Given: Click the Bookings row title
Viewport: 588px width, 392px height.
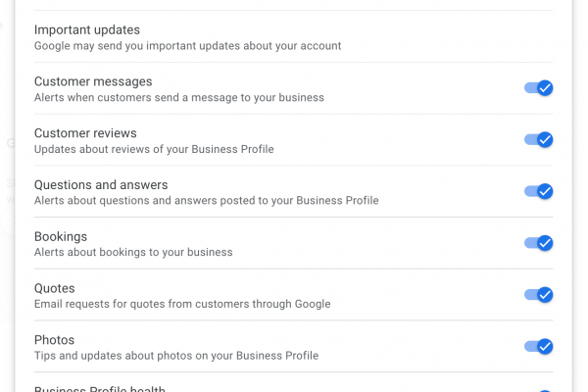Looking at the screenshot, I should point(61,236).
